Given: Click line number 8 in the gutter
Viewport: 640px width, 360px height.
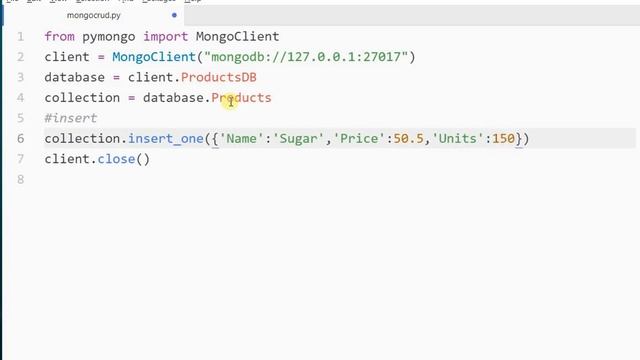Looking at the screenshot, I should 20,180.
